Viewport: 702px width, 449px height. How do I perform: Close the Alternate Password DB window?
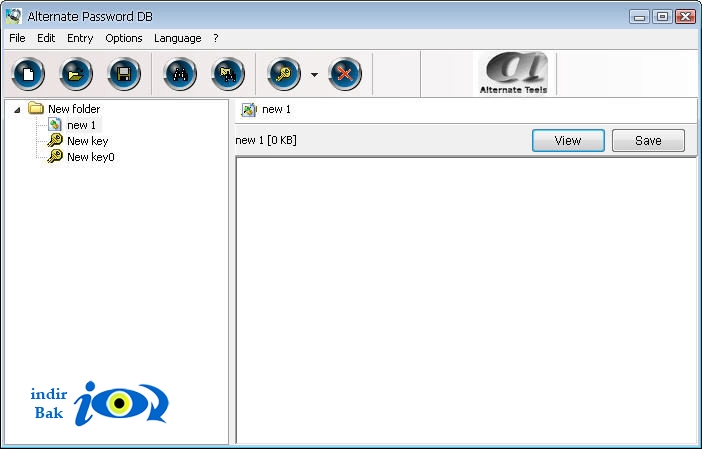685,17
